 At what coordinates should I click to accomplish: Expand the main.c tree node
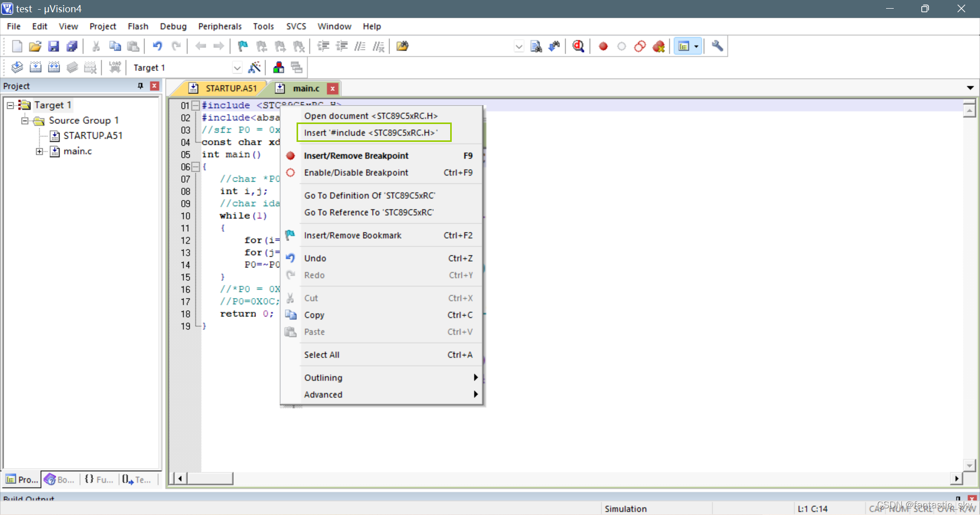pos(39,151)
